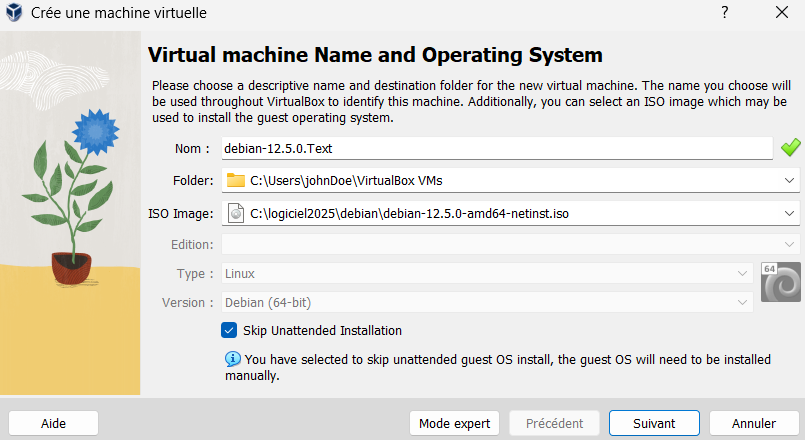Viewport: 805px width, 440px height.
Task: Click the folder path C:\Users\johnDoe\VirtualBox VMs
Action: coord(346,181)
